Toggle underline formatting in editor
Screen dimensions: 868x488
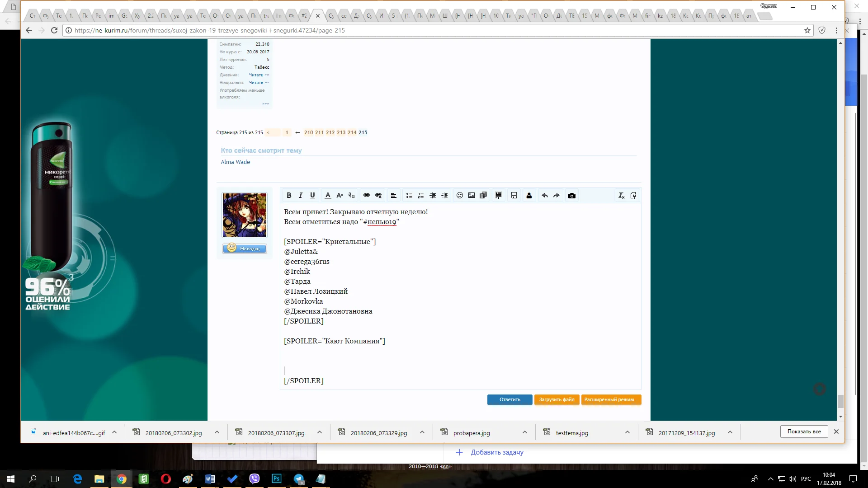point(312,196)
